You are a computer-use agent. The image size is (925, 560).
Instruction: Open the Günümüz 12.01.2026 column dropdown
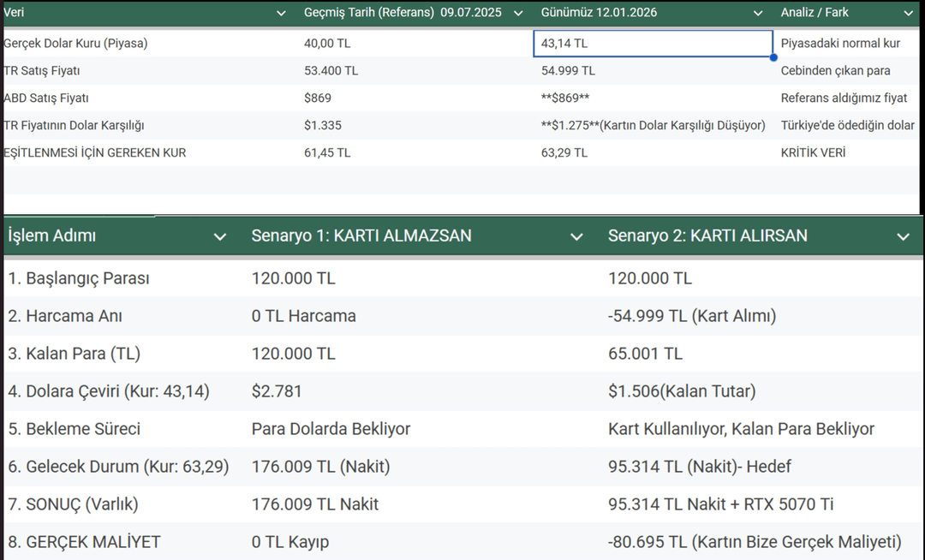[757, 14]
